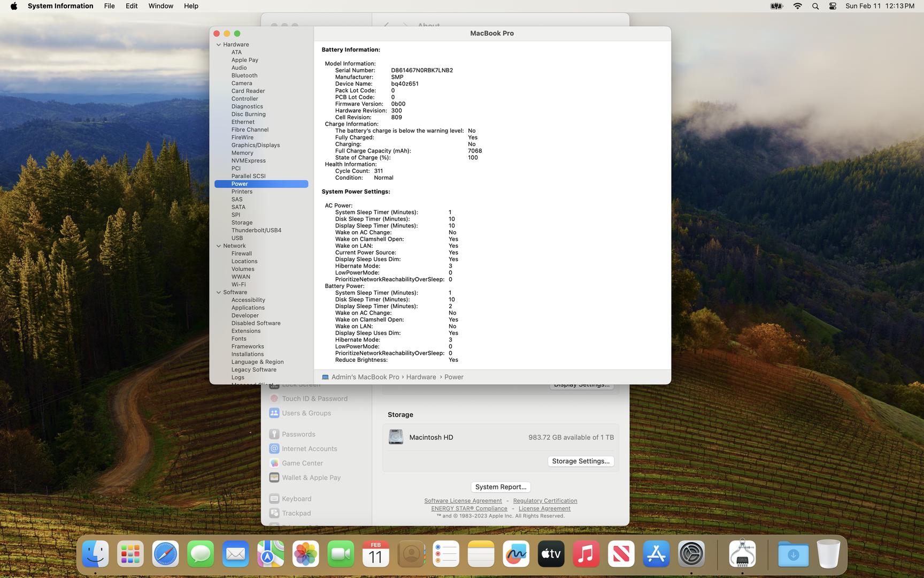Select Thunderbolt/USB4 in Hardware list
The width and height of the screenshot is (924, 578).
point(256,230)
